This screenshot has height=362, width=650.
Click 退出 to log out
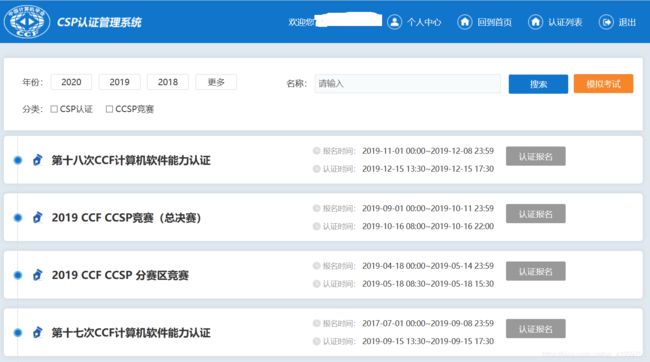tap(627, 22)
